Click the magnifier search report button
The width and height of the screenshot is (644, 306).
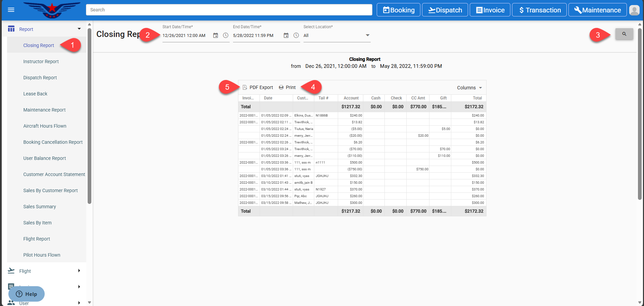pyautogui.click(x=624, y=34)
